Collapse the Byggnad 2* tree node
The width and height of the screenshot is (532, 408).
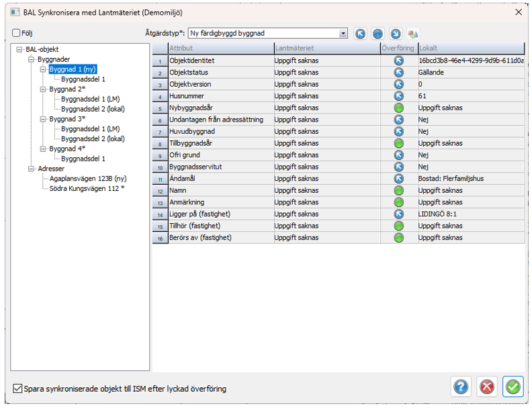[43, 89]
